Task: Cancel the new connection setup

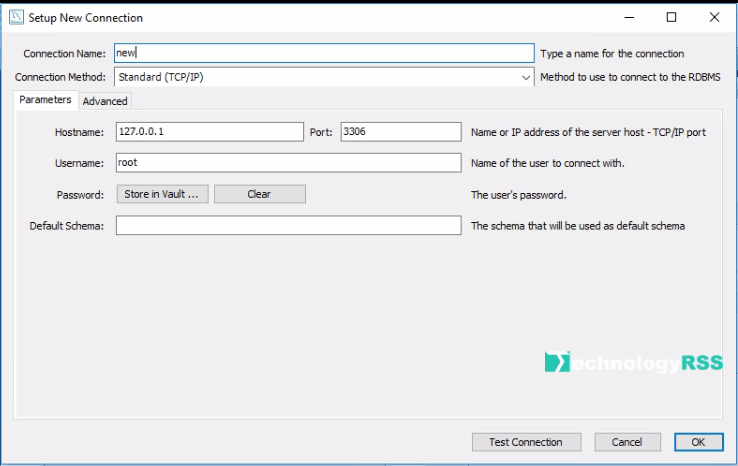Action: pyautogui.click(x=627, y=442)
